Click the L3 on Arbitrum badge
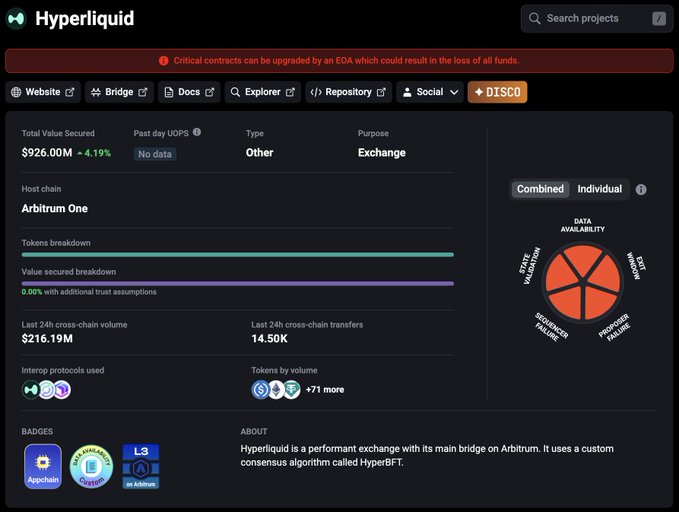The image size is (679, 512). (141, 467)
